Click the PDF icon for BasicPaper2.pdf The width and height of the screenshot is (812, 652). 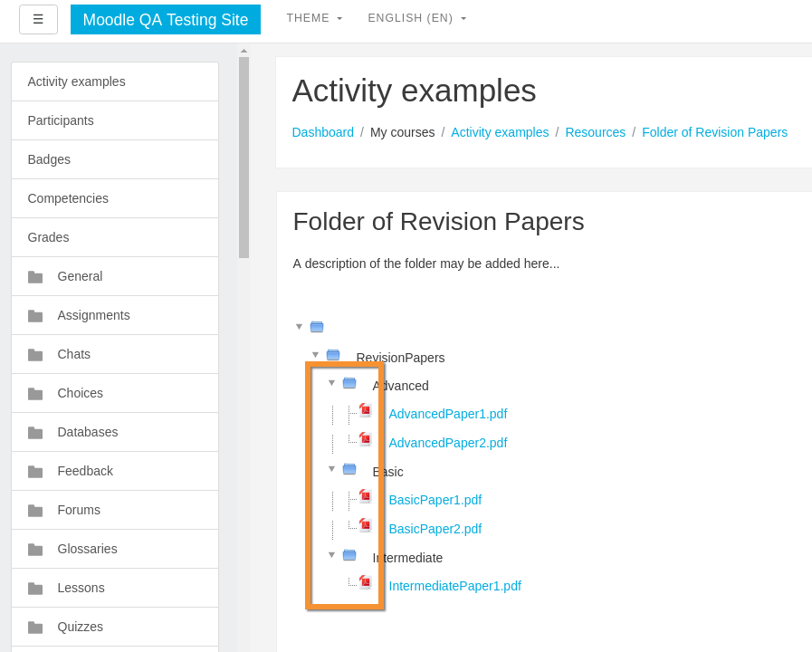(366, 525)
